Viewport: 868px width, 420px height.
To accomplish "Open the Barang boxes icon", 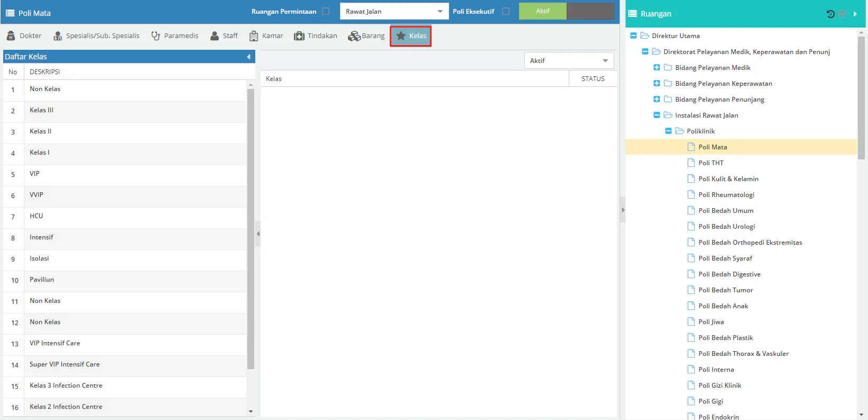I will [354, 36].
